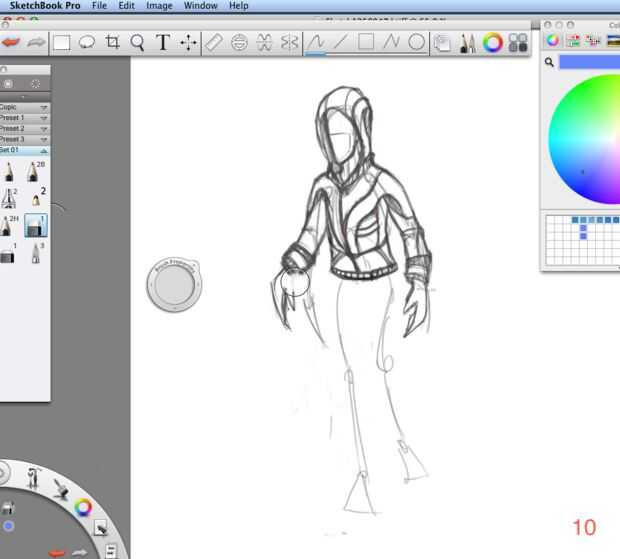620x559 pixels.
Task: Select the Crop tool
Action: [113, 42]
